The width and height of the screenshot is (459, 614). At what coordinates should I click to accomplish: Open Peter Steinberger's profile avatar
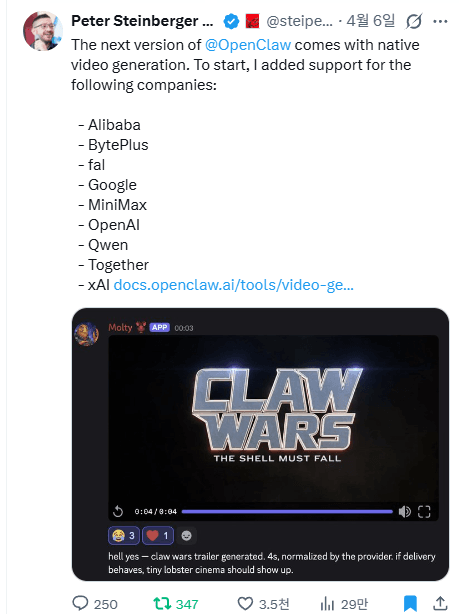(42, 31)
